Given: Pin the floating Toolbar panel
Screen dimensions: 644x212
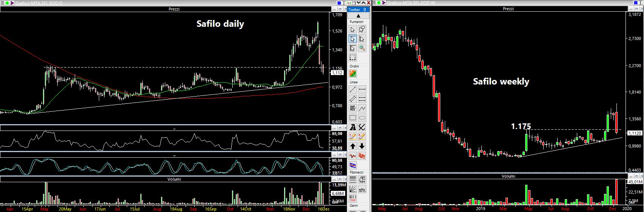Looking at the screenshot, I should tap(364, 9).
